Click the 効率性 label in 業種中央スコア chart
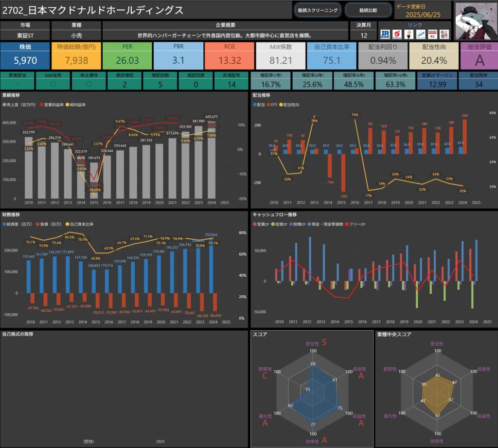This screenshot has width=498, height=448. tap(437, 441)
